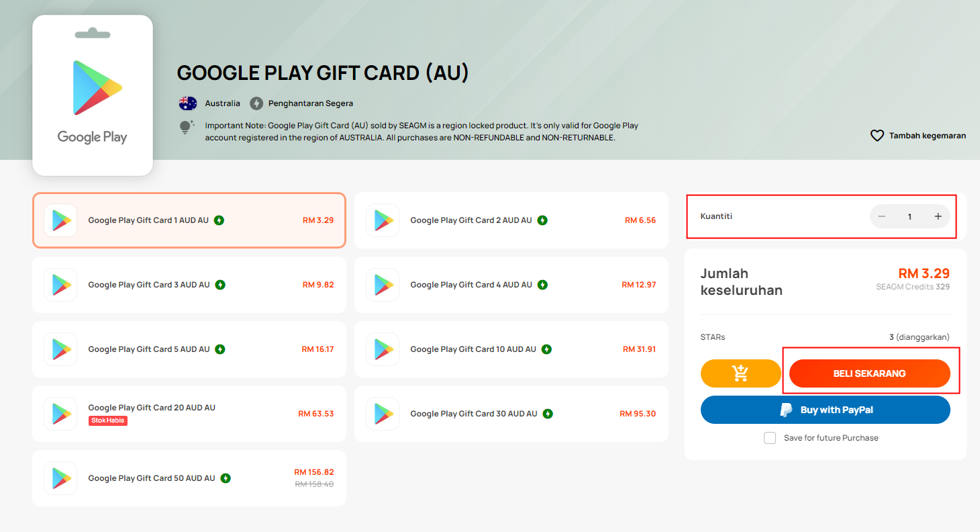Screen dimensions: 980x532
Task: Click green instant-delivery badge on 3 AUD card
Action: [220, 285]
